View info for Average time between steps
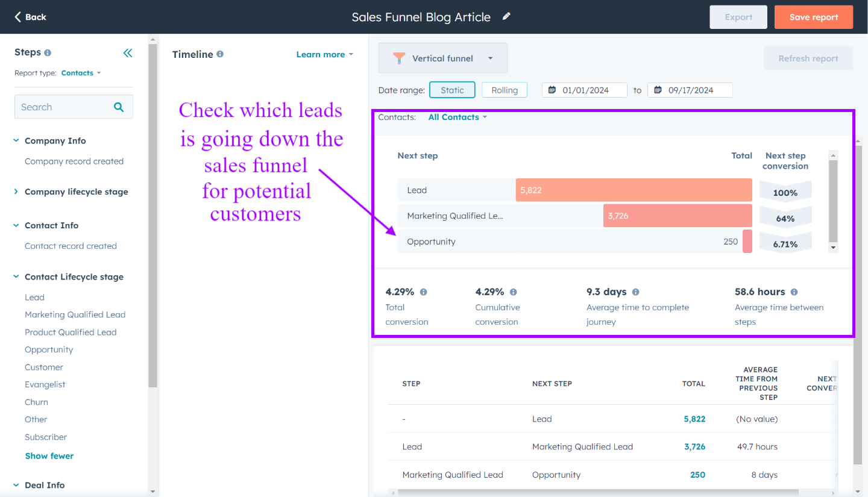Image resolution: width=868 pixels, height=497 pixels. [x=794, y=292]
